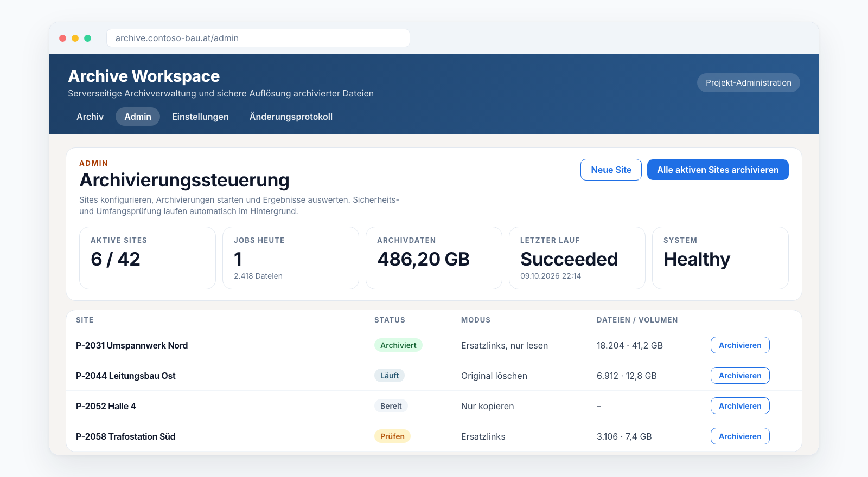Image resolution: width=868 pixels, height=477 pixels.
Task: Archive the P-2031 Umspannwerk Nord site
Action: (740, 345)
